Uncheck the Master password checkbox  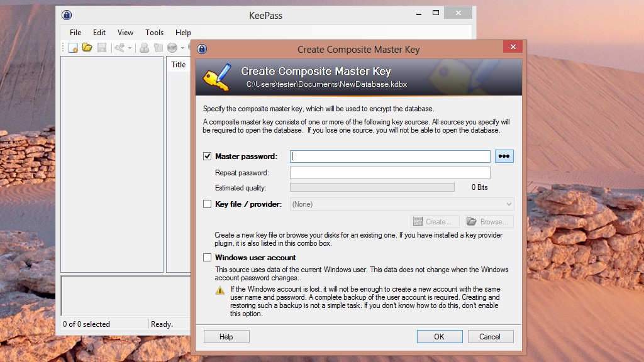click(x=207, y=156)
